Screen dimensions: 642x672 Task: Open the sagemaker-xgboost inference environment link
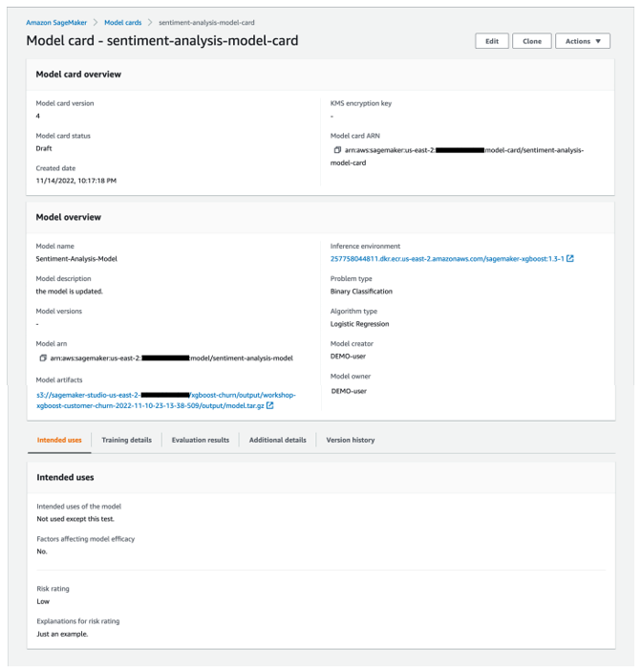(447, 259)
